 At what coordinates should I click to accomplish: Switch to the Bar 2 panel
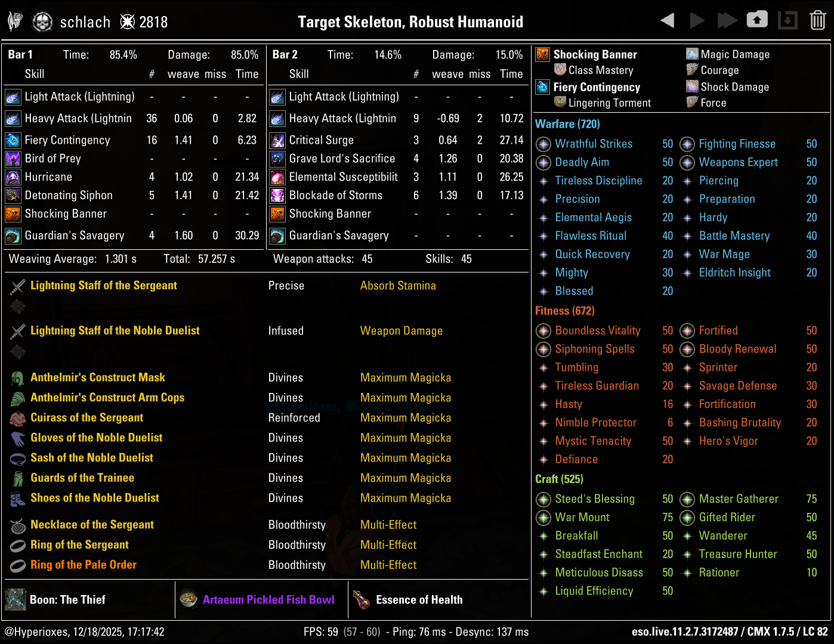[285, 54]
